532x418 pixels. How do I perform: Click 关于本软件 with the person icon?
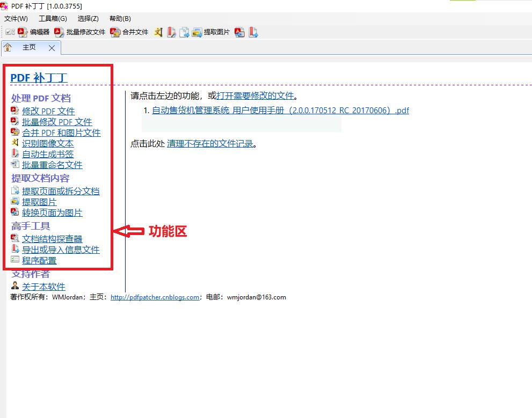(43, 286)
